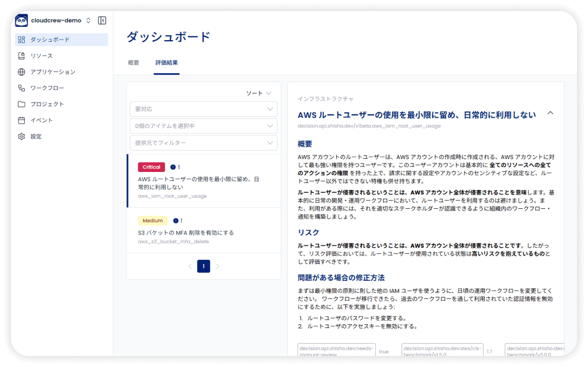588x367 pixels.
Task: Open the 要対応 status filter dropdown
Action: [204, 109]
